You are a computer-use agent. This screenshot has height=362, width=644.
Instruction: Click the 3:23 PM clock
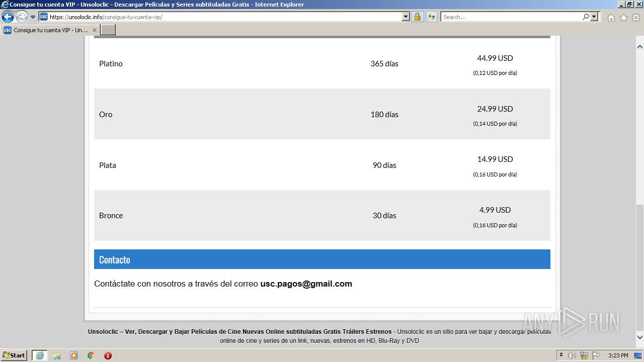(x=618, y=355)
